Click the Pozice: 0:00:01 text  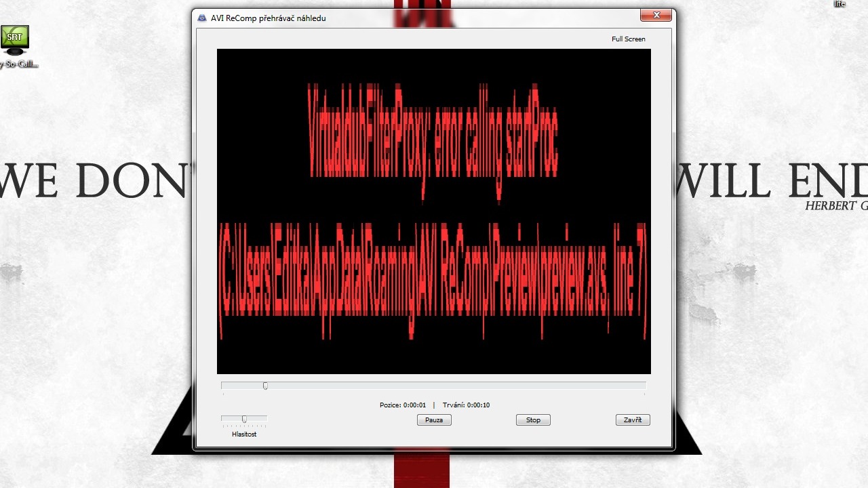403,405
